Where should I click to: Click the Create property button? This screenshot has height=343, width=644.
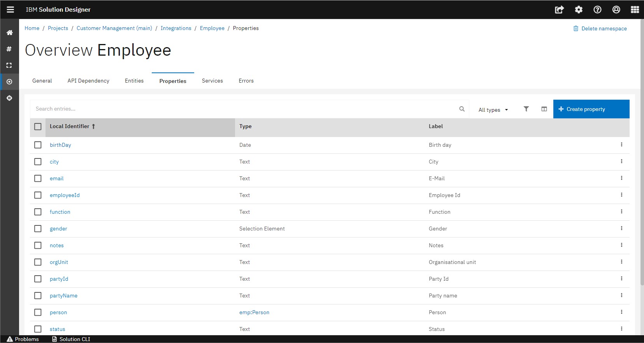(x=591, y=109)
